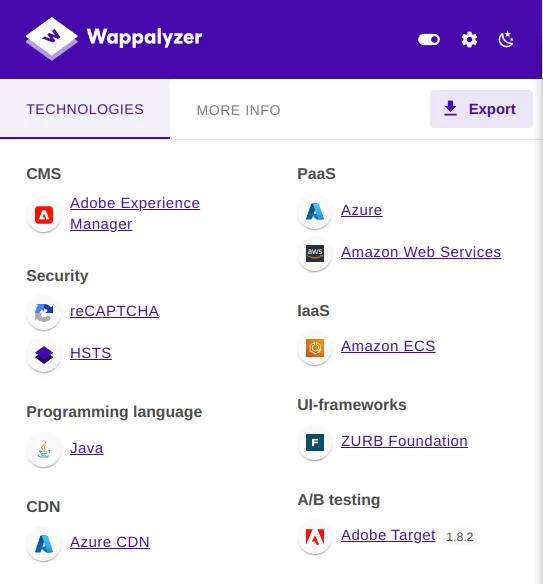Toggle the enable/disable switch in header
Screen dimensions: 543x584
click(429, 39)
